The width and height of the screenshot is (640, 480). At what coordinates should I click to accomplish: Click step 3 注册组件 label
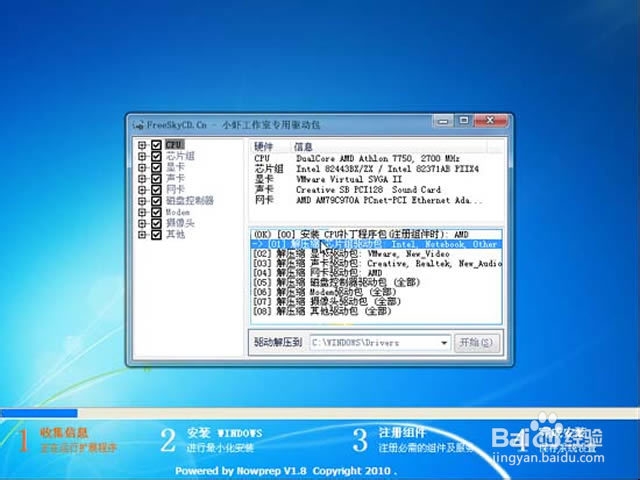(x=402, y=432)
